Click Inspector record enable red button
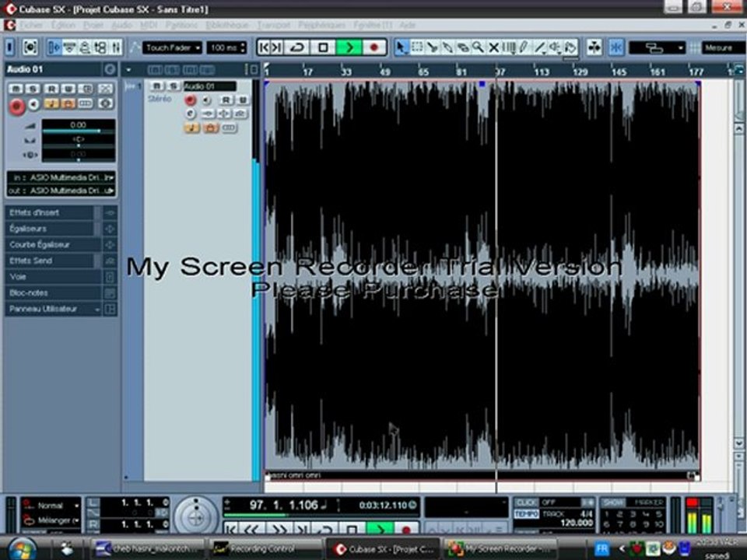Image resolution: width=747 pixels, height=560 pixels. [x=16, y=106]
